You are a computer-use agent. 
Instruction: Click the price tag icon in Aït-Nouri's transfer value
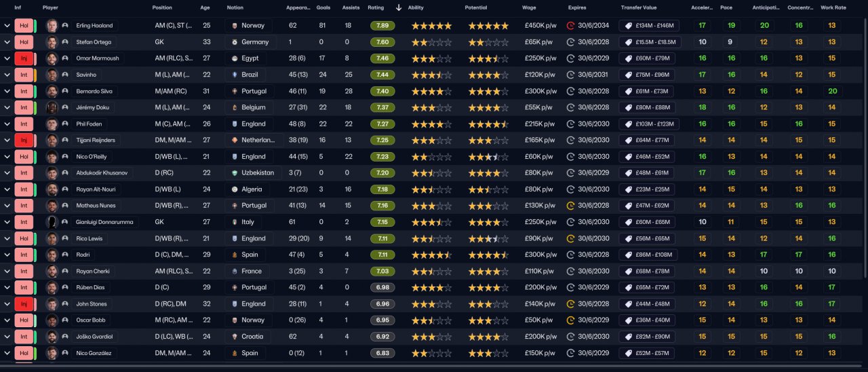pyautogui.click(x=629, y=189)
